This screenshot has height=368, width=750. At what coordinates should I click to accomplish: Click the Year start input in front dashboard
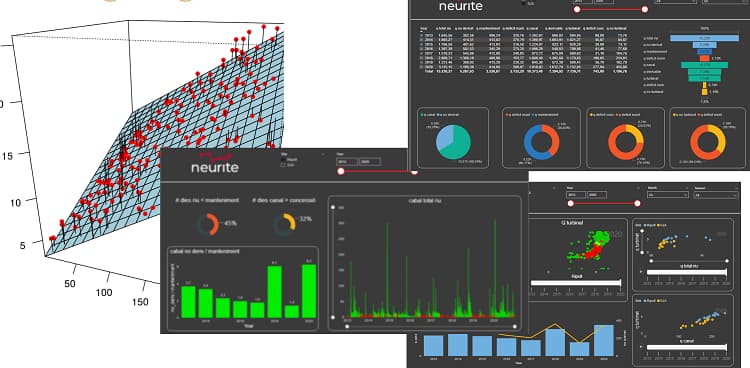pos(347,162)
